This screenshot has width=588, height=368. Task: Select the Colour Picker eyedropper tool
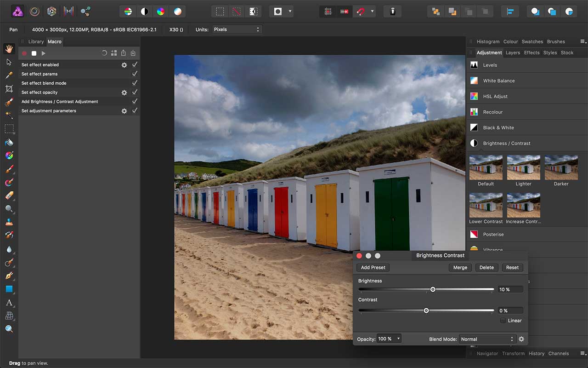pos(9,75)
